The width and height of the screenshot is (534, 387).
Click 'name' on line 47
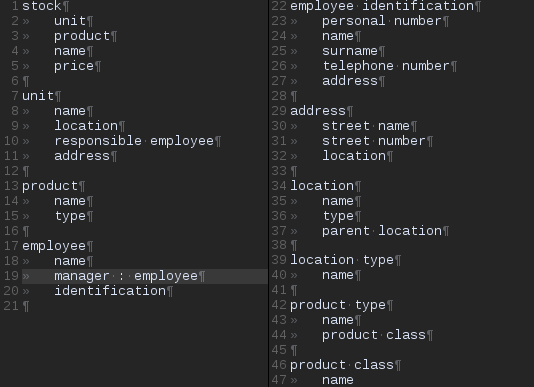[338, 380]
